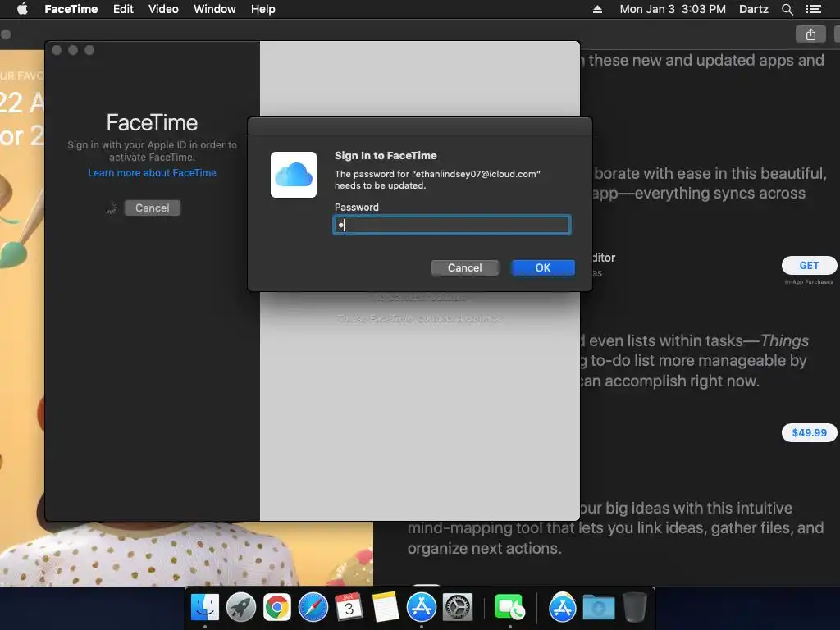Open the Window menu
Viewport: 840px width, 630px height.
pos(214,9)
